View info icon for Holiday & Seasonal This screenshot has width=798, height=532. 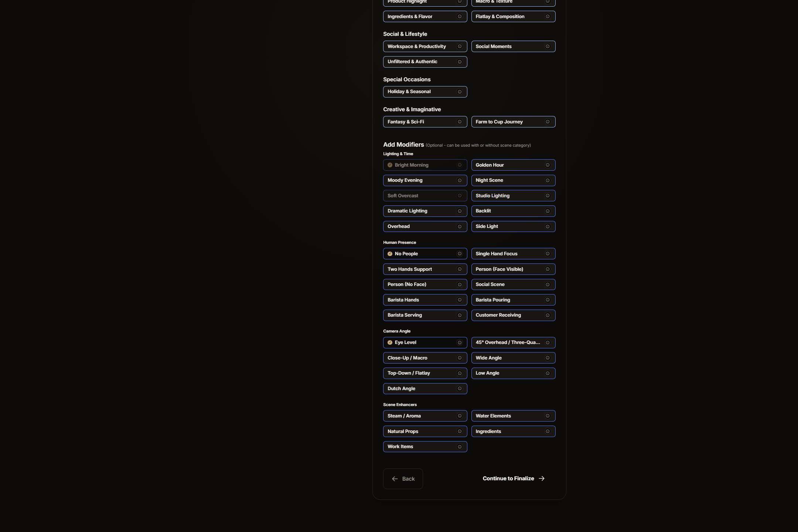coord(459,92)
